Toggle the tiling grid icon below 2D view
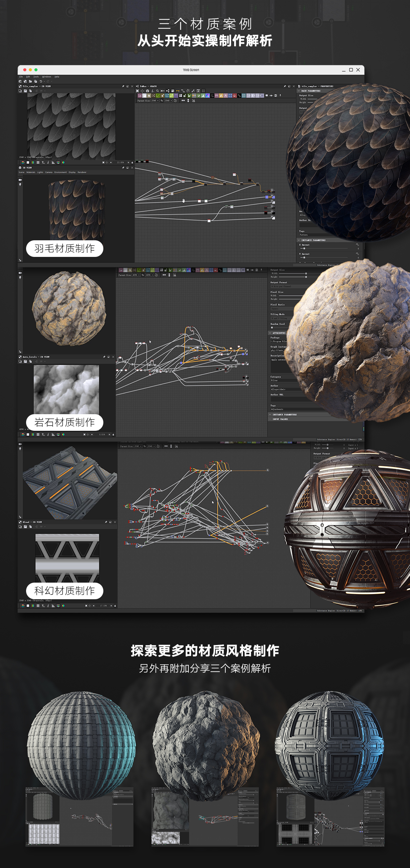The width and height of the screenshot is (410, 868). coord(38,162)
